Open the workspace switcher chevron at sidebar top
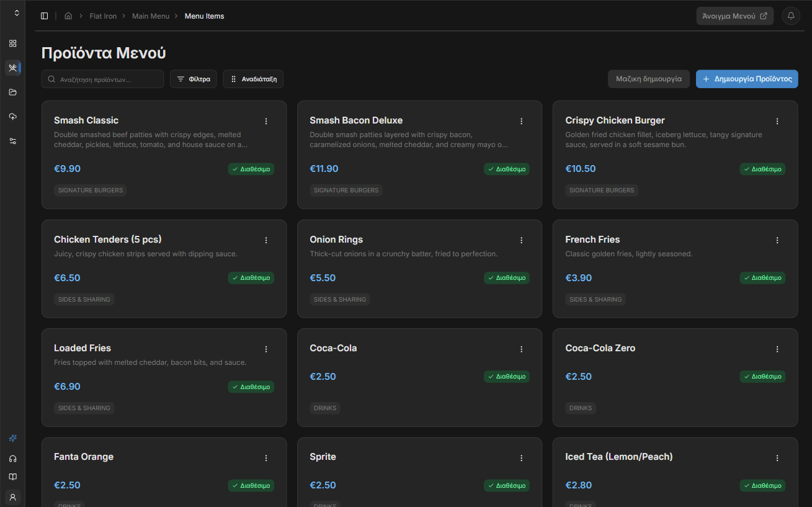 click(17, 13)
